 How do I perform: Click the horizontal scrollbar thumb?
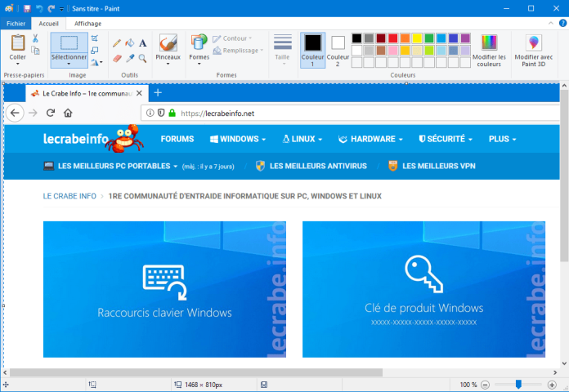(x=196, y=372)
